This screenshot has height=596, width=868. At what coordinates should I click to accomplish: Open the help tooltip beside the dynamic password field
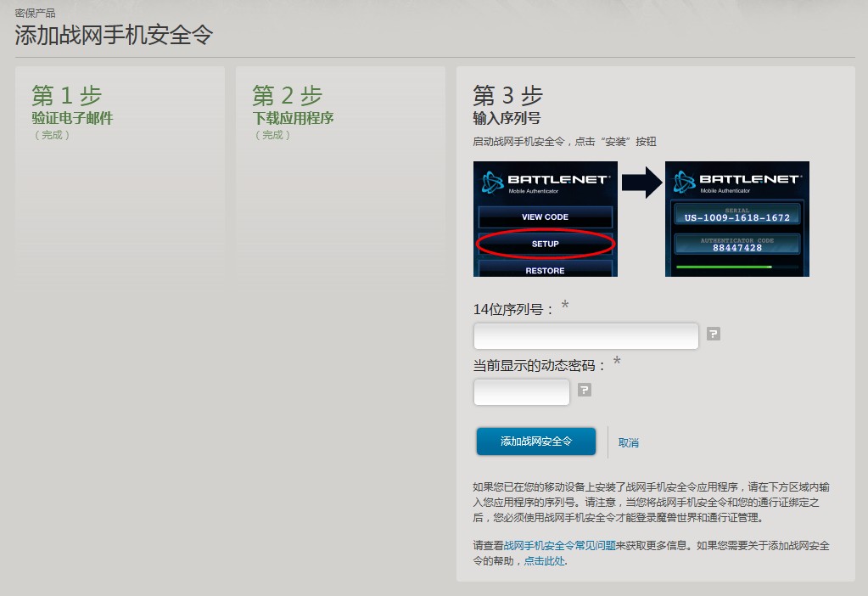coord(583,391)
